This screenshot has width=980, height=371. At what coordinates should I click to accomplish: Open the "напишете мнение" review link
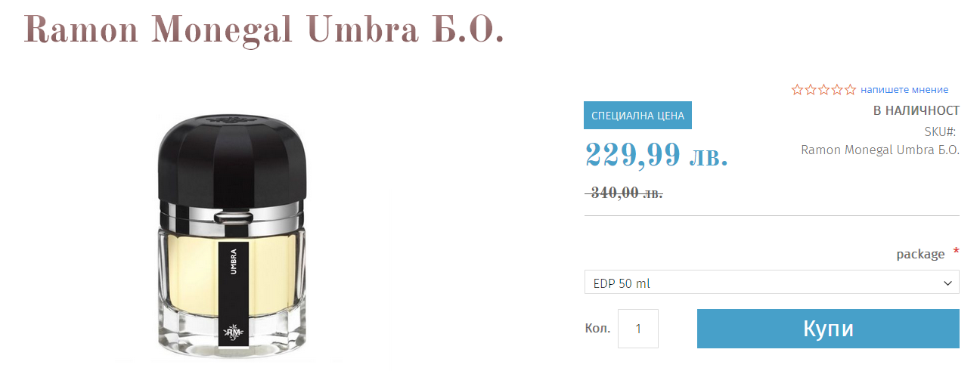click(x=904, y=90)
